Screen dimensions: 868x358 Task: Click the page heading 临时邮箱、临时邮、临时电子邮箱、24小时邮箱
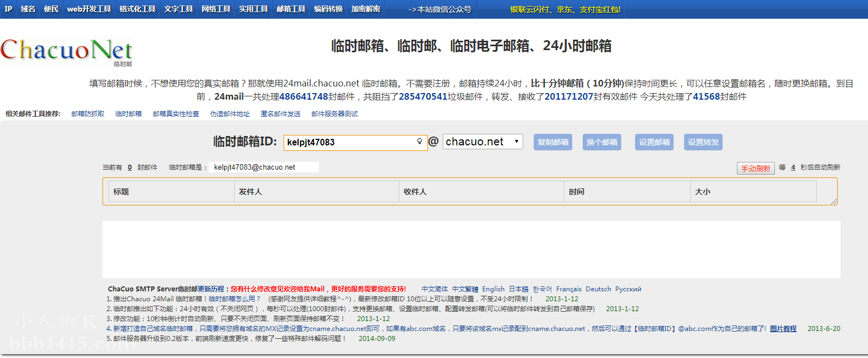tap(471, 46)
